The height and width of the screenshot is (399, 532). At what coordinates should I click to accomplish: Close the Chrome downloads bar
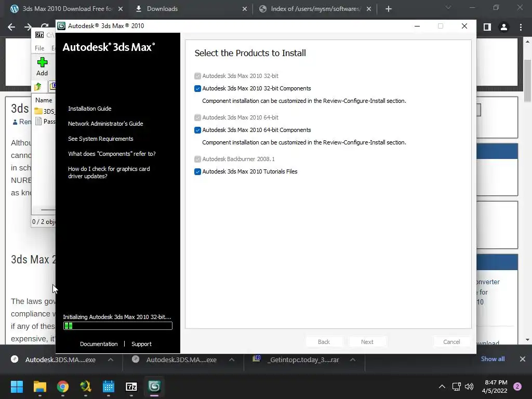[523, 359]
